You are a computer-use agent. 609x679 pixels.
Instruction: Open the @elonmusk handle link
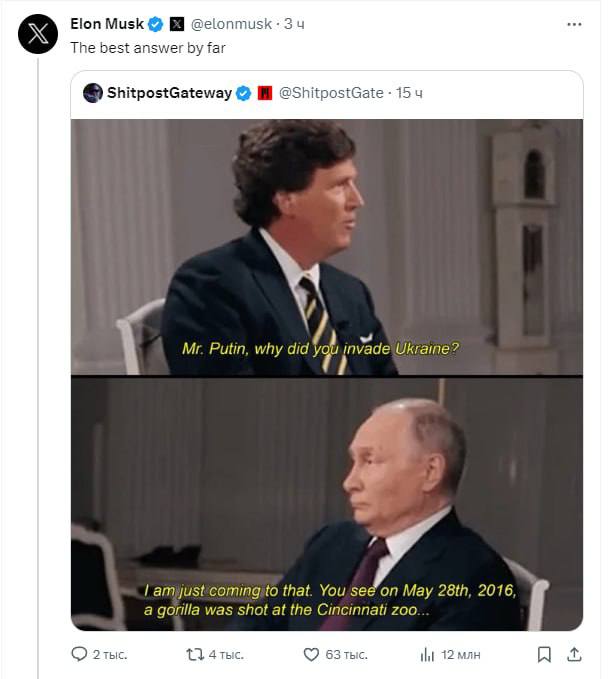pos(231,24)
